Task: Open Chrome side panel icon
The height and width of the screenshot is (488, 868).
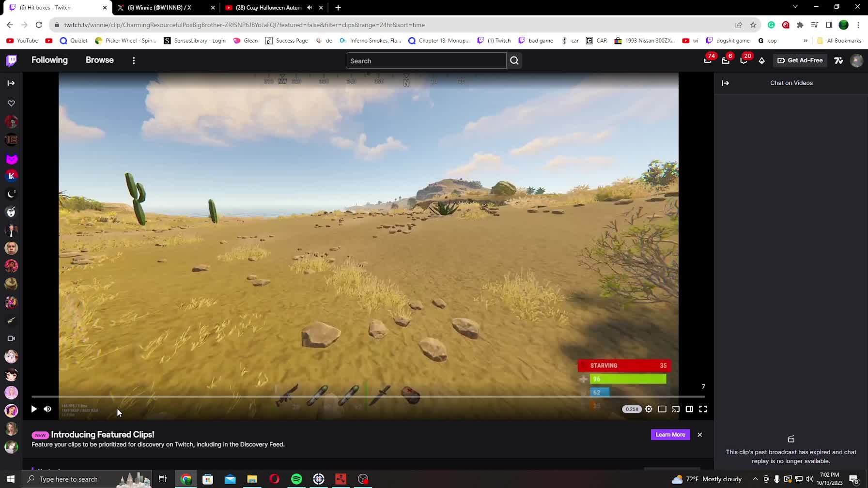Action: pos(829,25)
